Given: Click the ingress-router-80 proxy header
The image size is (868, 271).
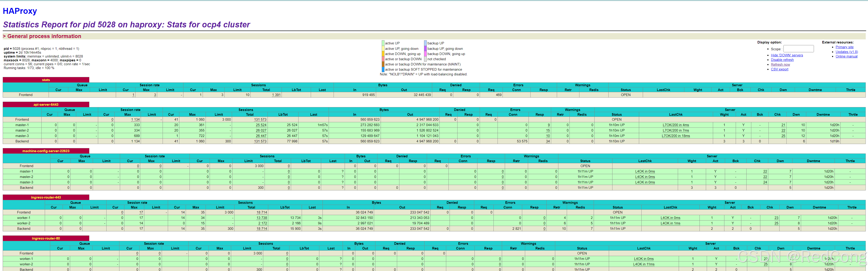Looking at the screenshot, I should (x=46, y=238).
